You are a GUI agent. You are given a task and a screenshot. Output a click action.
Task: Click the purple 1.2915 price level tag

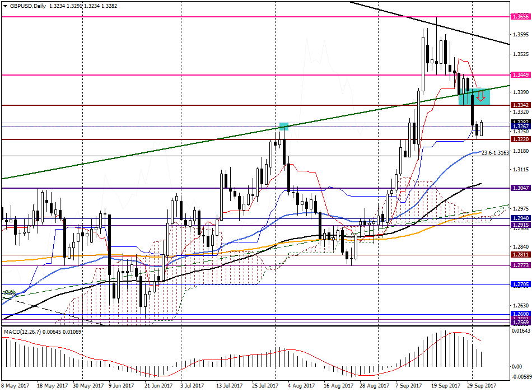click(x=520, y=225)
